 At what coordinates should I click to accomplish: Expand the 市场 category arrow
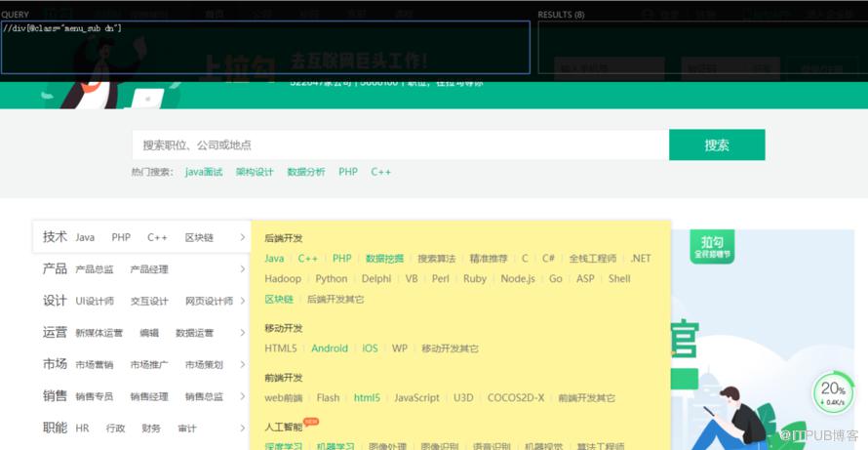[243, 364]
